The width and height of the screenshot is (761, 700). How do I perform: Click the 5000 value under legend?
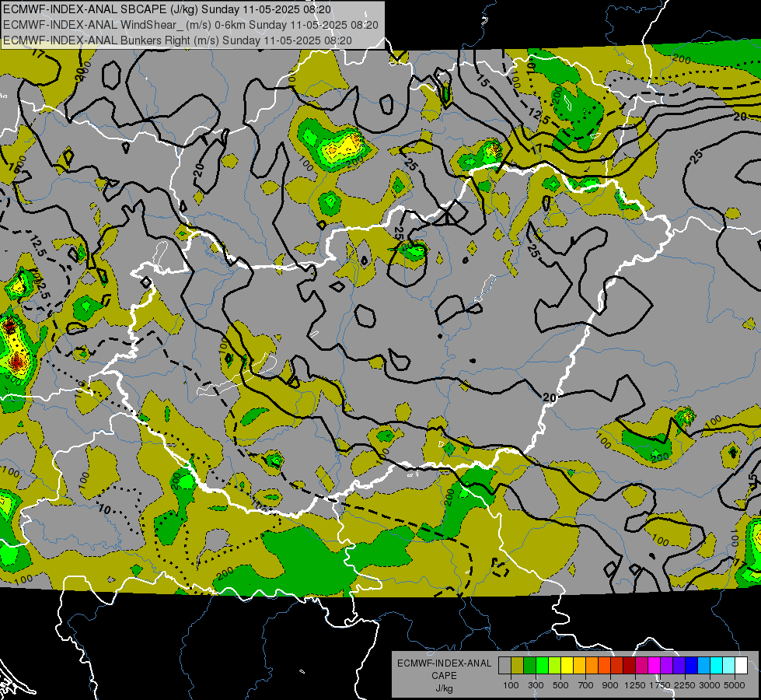735,685
